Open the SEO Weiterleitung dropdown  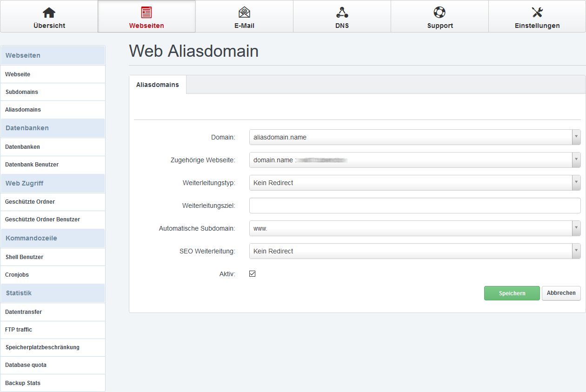coord(414,251)
